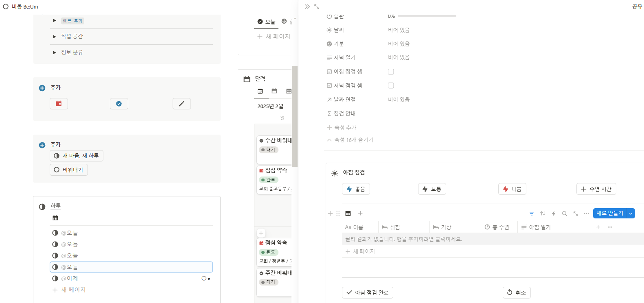Click the red calendar add button
Screen dimensions: 644x303
point(59,104)
